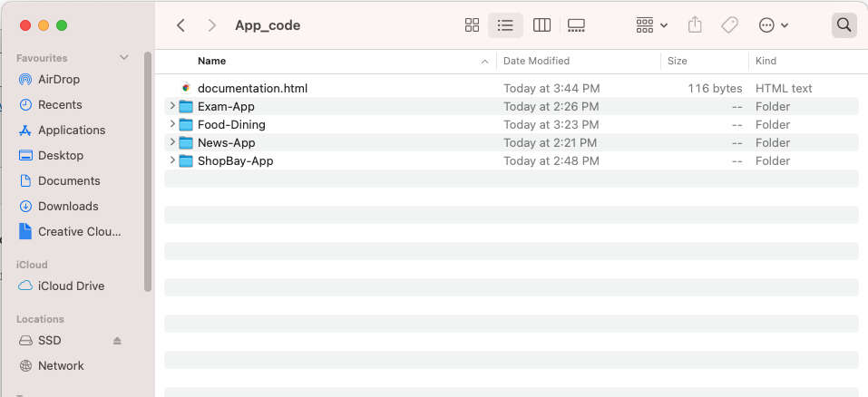Switch to gallery view
The width and height of the screenshot is (868, 397).
click(576, 24)
